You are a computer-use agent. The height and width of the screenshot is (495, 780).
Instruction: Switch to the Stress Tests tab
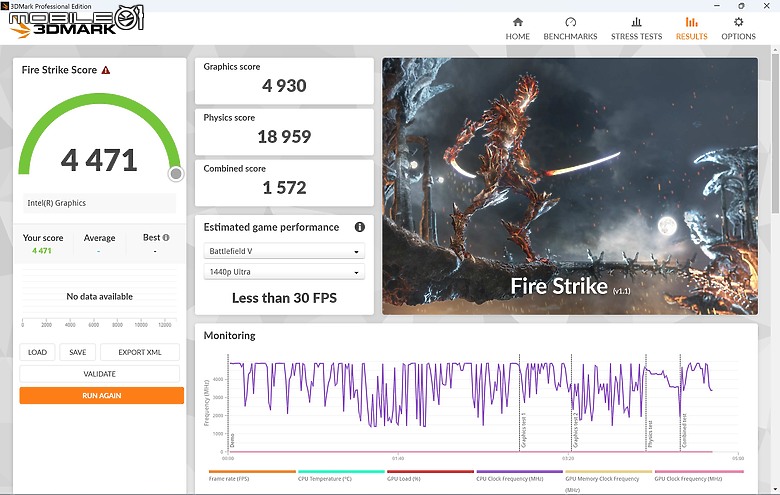click(636, 29)
